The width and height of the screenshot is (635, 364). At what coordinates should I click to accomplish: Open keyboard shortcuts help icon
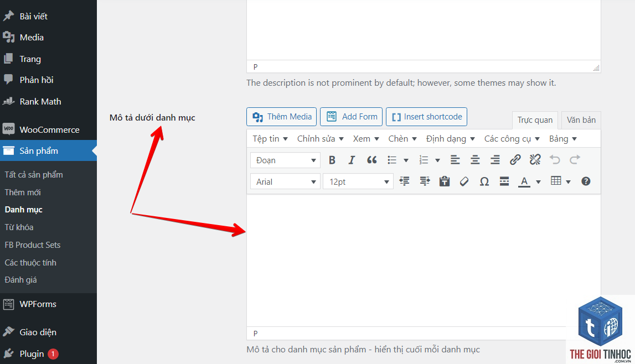pos(586,181)
